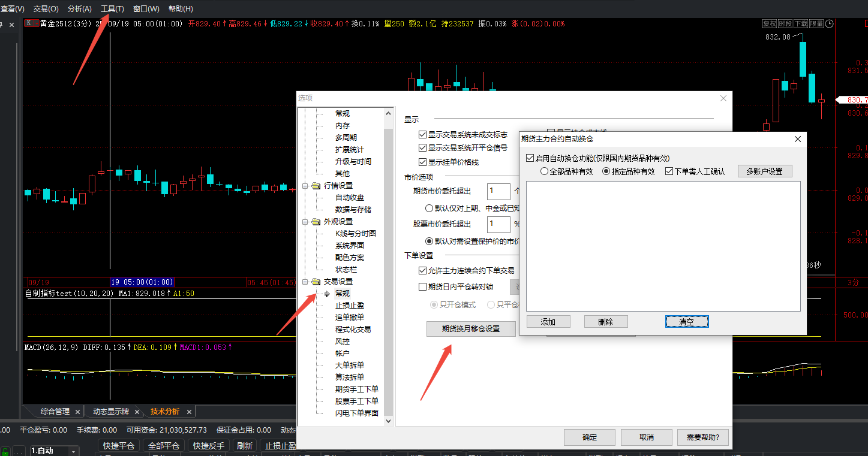Click the 复权 chart toolbar icon
The image size is (868, 456).
770,24
